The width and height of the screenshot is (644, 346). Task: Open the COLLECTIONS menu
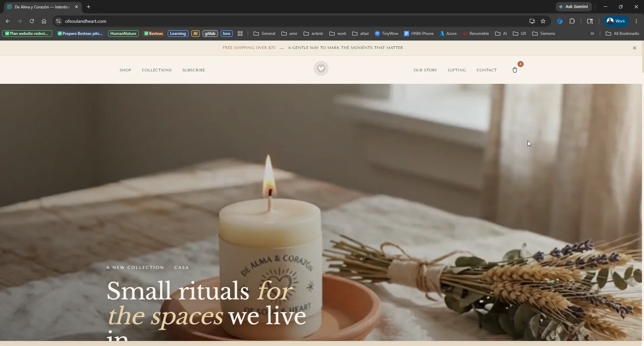[157, 70]
